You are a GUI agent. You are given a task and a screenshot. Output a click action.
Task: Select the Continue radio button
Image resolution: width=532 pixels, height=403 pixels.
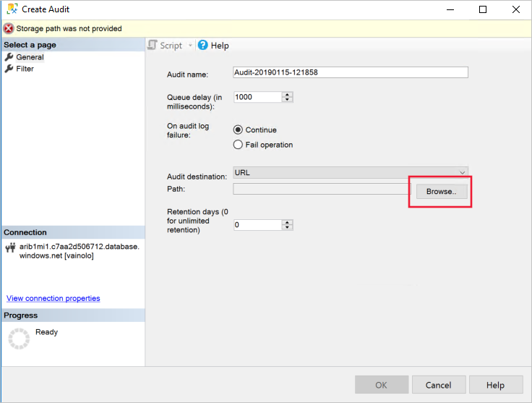(x=239, y=130)
